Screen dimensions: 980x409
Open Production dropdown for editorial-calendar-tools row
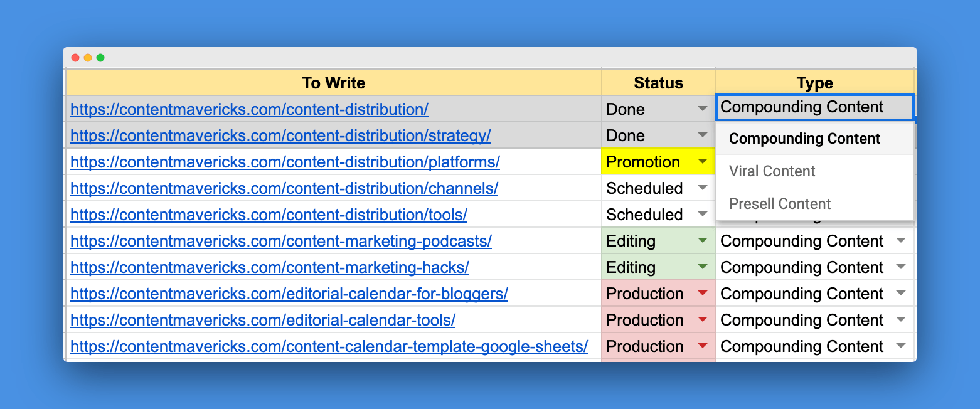(702, 320)
